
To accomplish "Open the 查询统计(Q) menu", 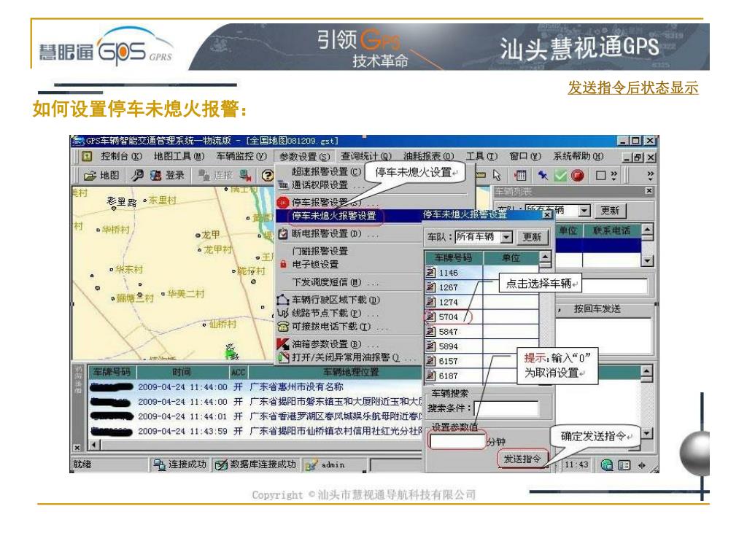I will click(x=366, y=156).
